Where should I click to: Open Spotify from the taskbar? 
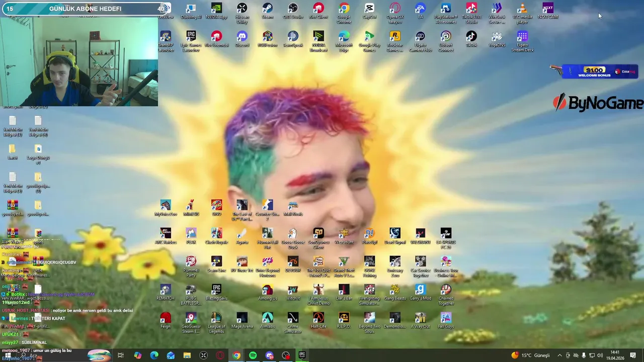tap(253, 355)
